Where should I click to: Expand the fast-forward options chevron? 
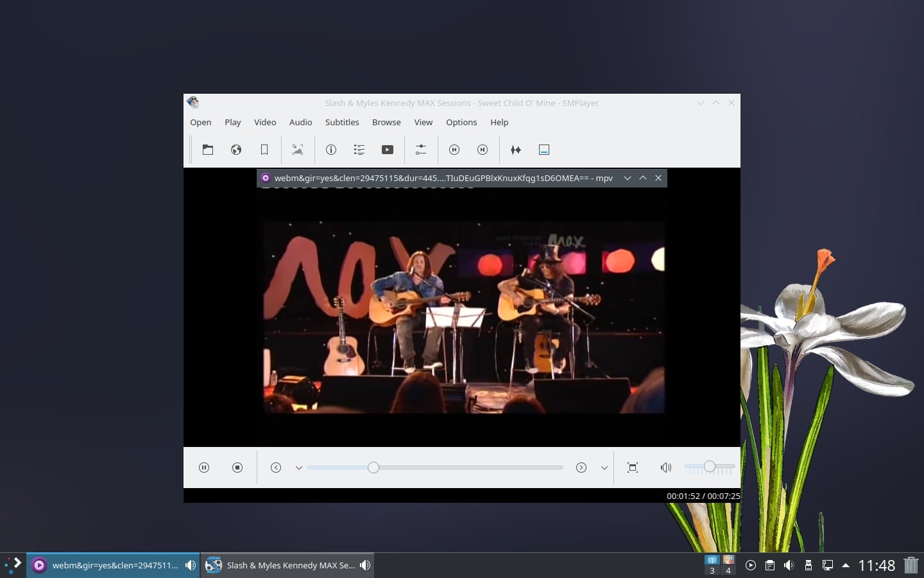point(604,468)
